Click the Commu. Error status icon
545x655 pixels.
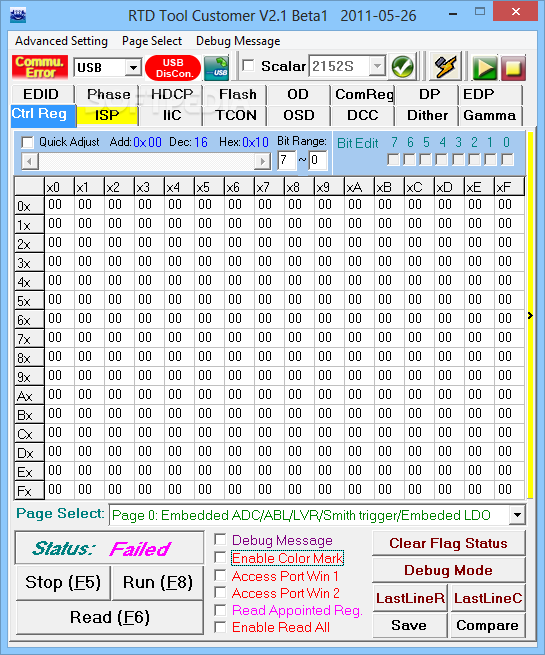[x=40, y=67]
